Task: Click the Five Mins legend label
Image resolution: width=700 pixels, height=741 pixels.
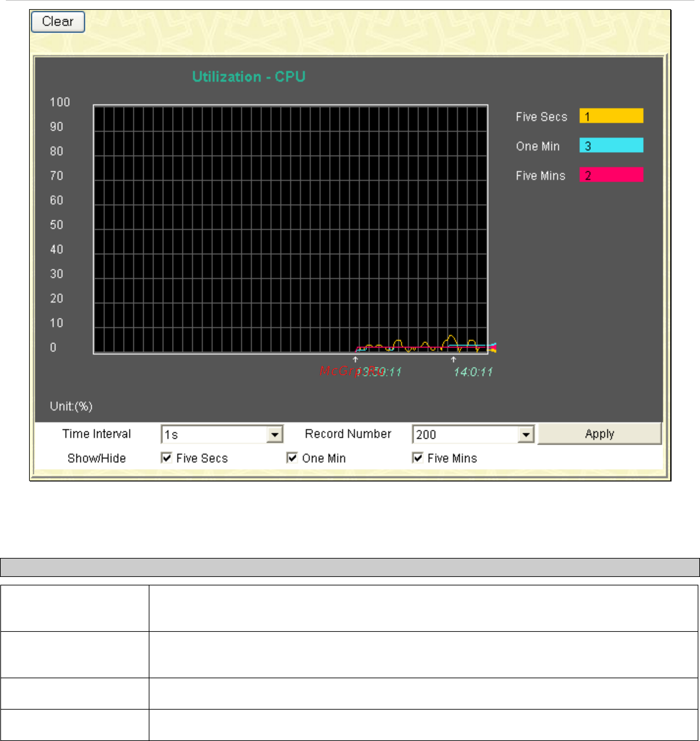Action: pos(540,176)
